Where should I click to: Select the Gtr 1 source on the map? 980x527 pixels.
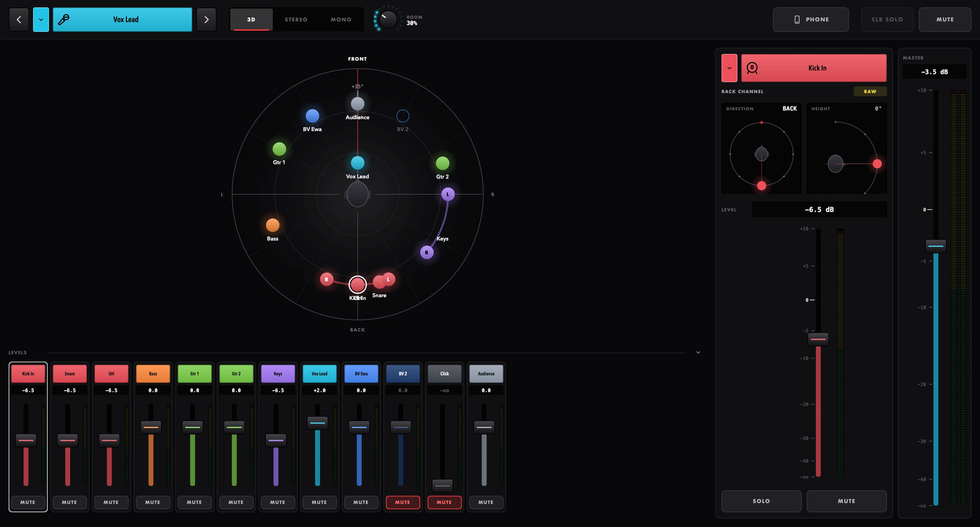point(279,149)
